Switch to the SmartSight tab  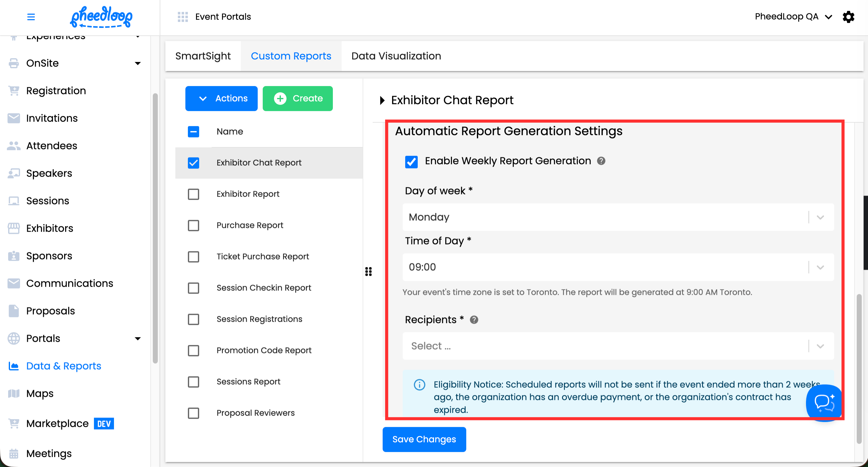(x=203, y=56)
